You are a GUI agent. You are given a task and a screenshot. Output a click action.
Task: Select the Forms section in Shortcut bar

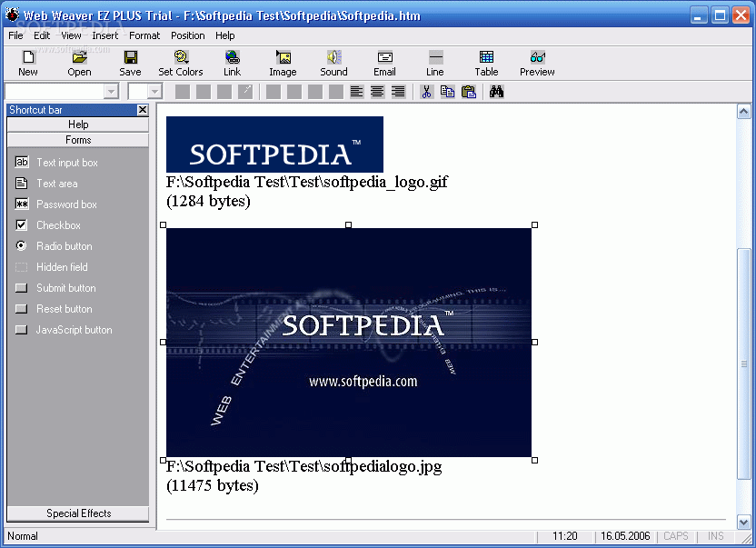[78, 140]
